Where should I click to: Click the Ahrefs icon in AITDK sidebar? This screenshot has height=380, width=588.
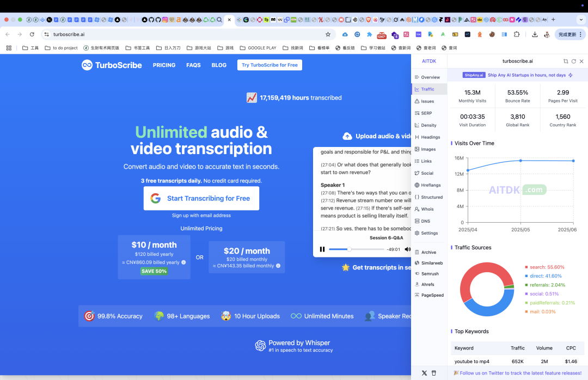coord(417,284)
